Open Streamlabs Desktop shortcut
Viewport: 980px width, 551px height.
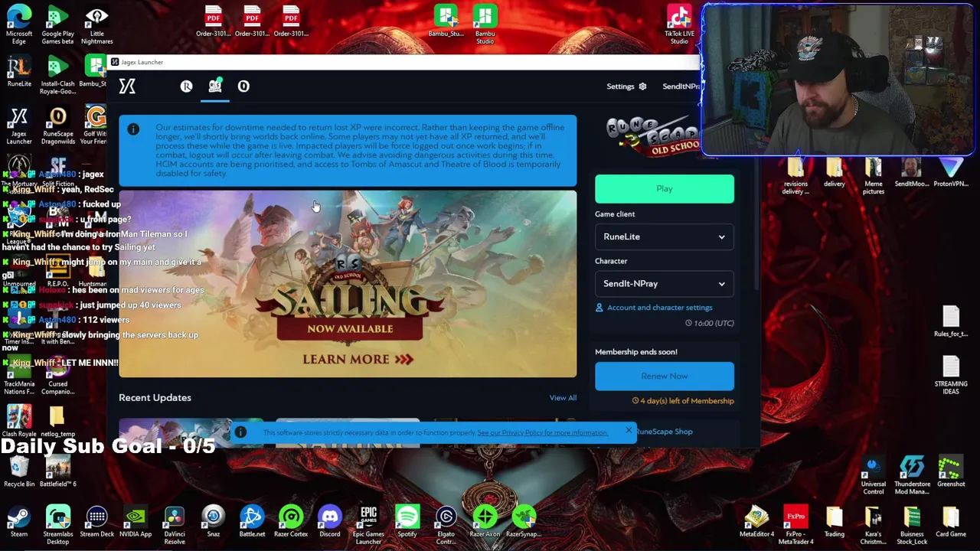click(x=57, y=523)
